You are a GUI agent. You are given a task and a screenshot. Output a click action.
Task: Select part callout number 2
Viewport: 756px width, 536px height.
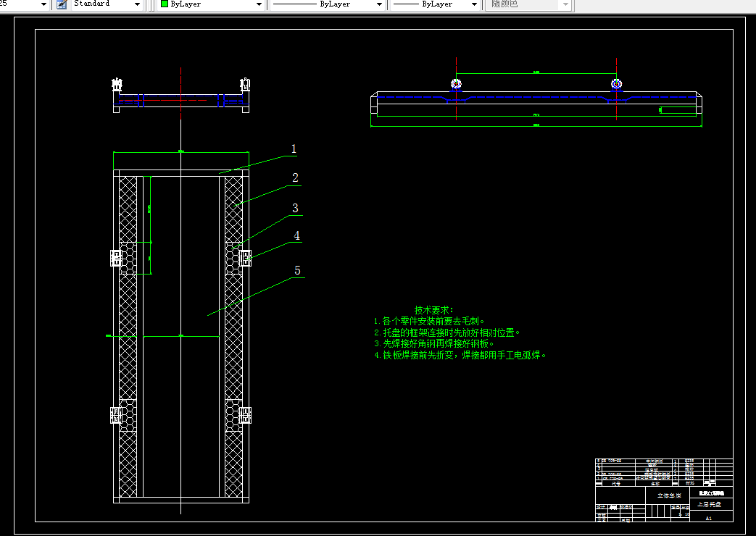click(x=295, y=178)
